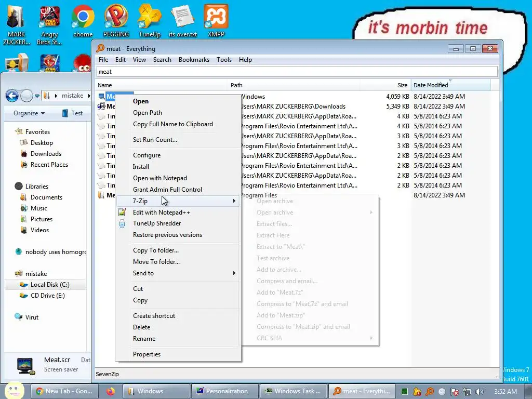Screen dimensions: 532x399
Task: Launch Angry Birds Star Wars desktop shortcut
Action: (49, 25)
